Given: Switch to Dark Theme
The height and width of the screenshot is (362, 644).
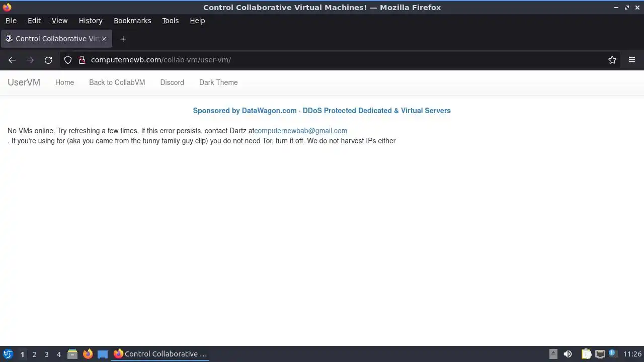Looking at the screenshot, I should click(218, 82).
